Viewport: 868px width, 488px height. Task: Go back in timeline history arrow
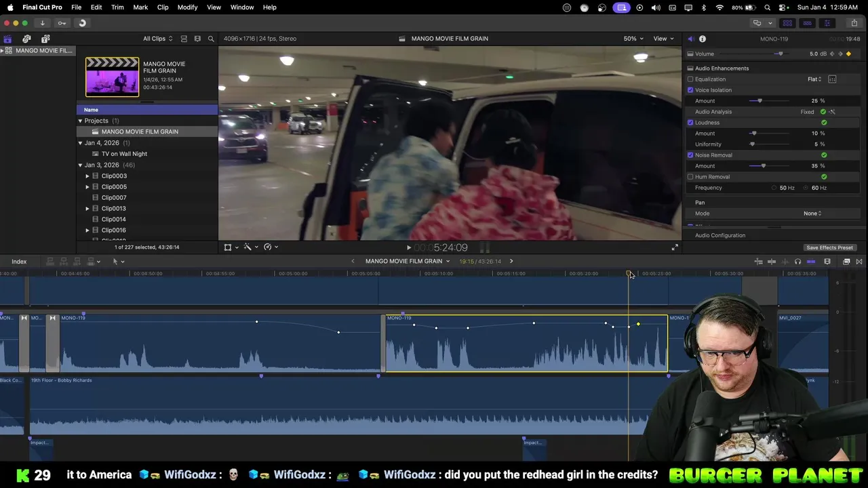pos(353,261)
